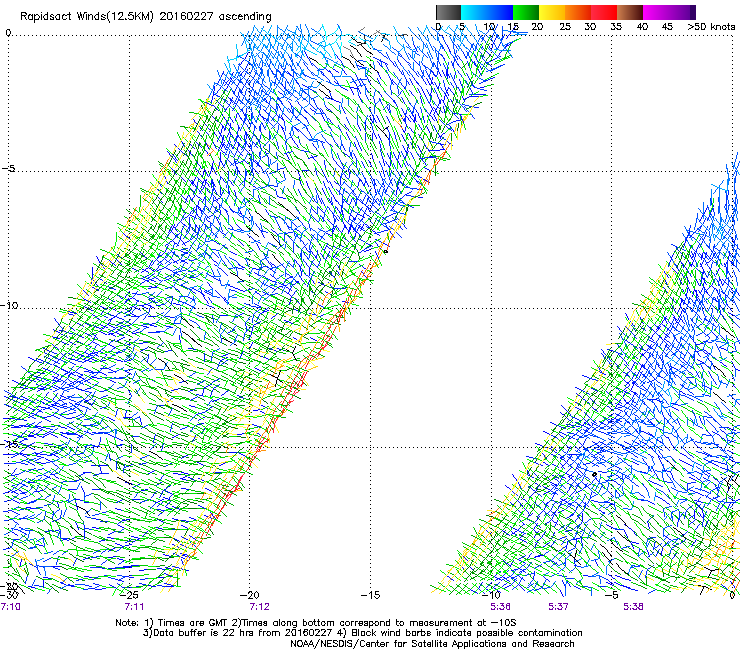Click the gray 0-5 knots legend segment
This screenshot has width=740, height=650.
click(x=448, y=12)
